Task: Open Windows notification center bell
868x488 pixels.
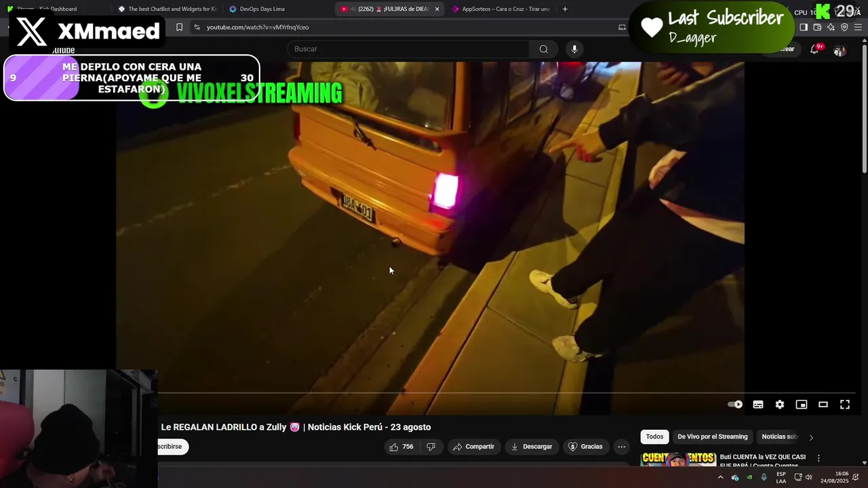Action: [x=856, y=478]
